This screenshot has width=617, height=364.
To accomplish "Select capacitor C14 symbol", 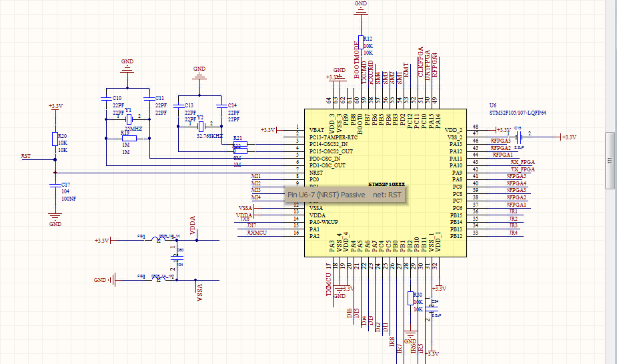I will pos(221,106).
